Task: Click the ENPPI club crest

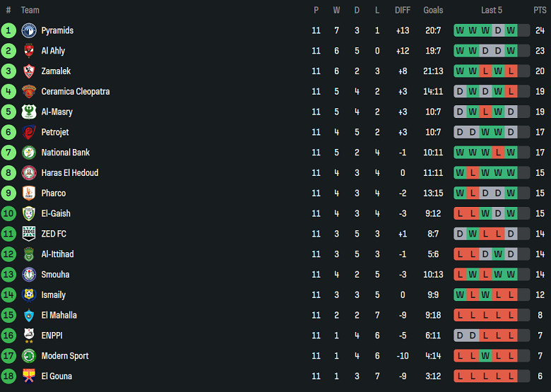Action: pos(29,335)
